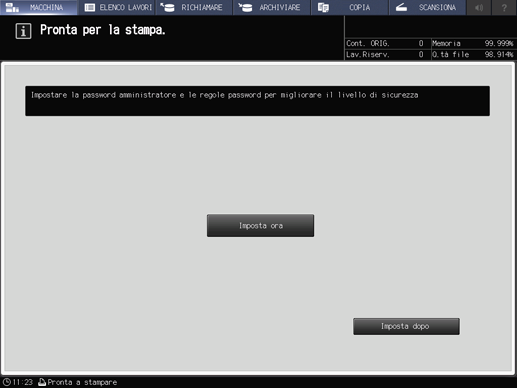Choose Imposta dopo button
The height and width of the screenshot is (388, 517).
[x=406, y=326]
